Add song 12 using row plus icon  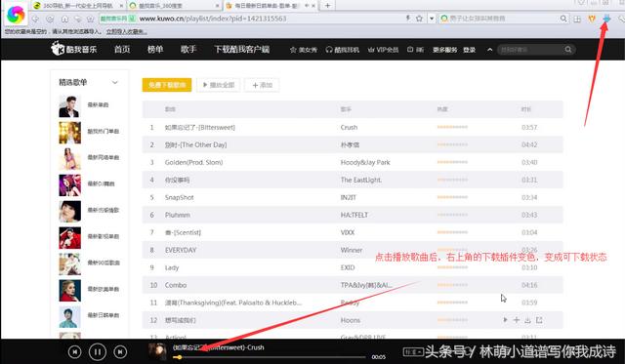tap(517, 320)
